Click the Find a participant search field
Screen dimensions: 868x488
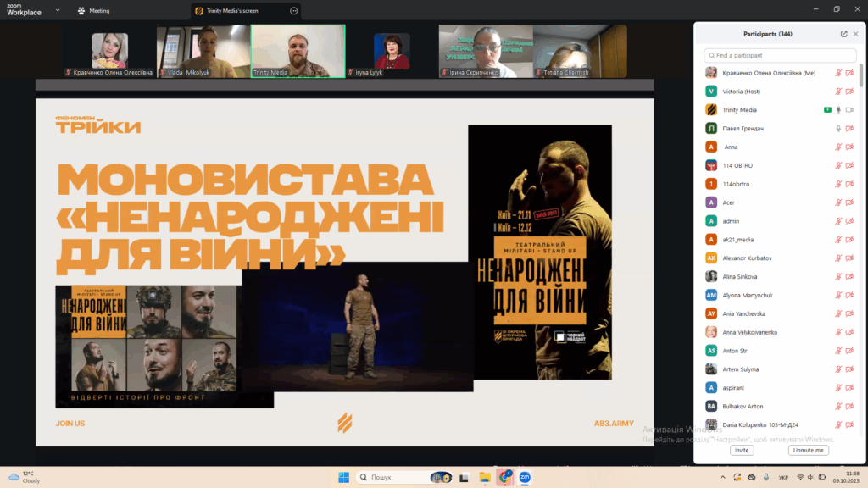[x=778, y=55]
